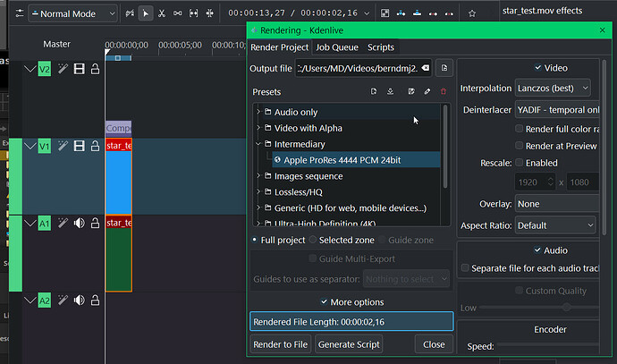Image resolution: width=617 pixels, height=364 pixels.
Task: Select the Spacer tool
Action: pos(177,13)
